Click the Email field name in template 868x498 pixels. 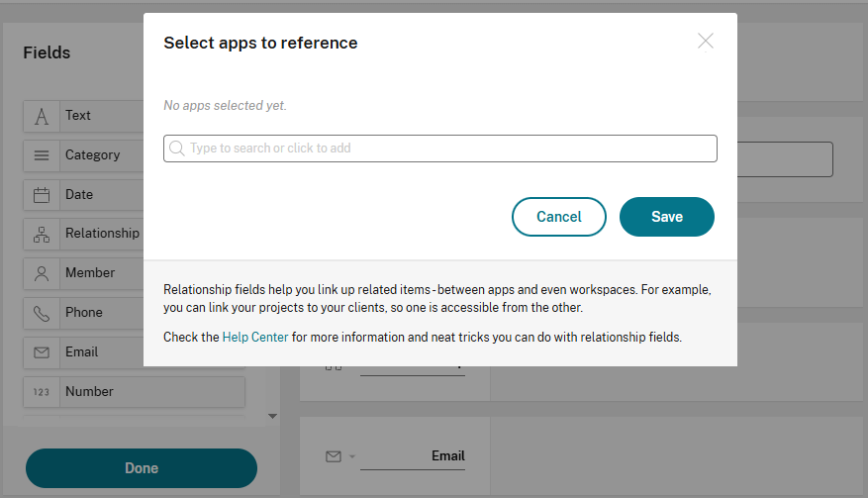pyautogui.click(x=447, y=456)
